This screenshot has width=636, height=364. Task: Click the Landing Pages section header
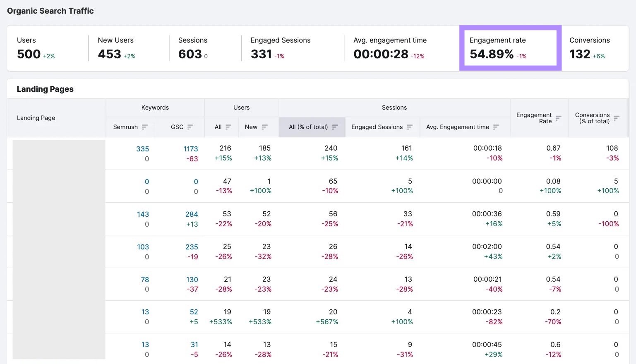click(x=45, y=89)
